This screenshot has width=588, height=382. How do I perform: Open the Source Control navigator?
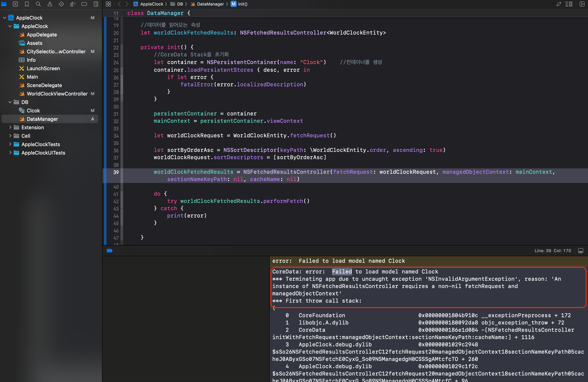[x=15, y=4]
